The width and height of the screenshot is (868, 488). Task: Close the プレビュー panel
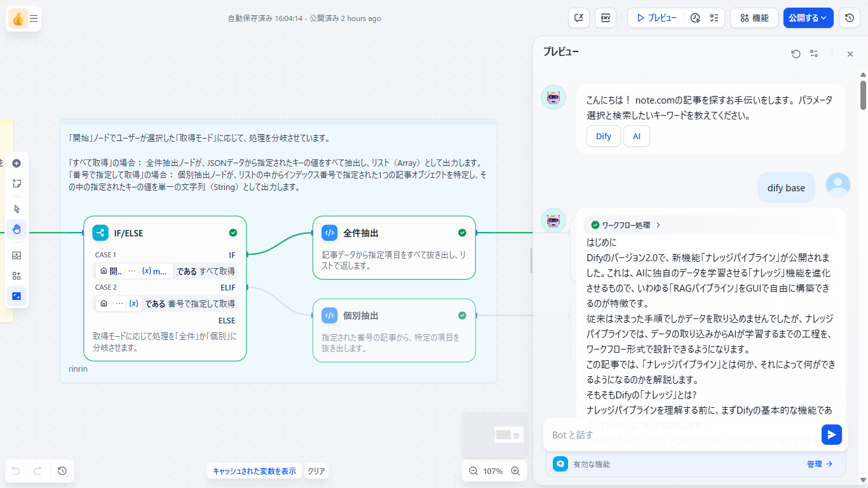click(850, 54)
